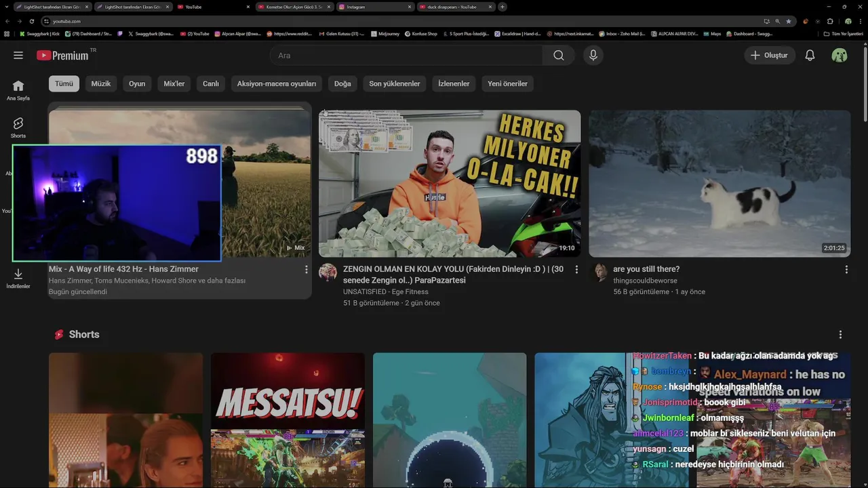868x488 pixels.
Task: Click the 'Ara' search input field
Action: (x=406, y=56)
